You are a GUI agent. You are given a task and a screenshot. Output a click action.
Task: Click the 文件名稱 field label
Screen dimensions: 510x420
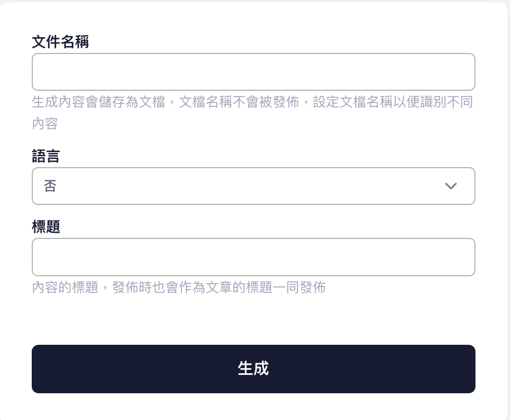[x=60, y=42]
